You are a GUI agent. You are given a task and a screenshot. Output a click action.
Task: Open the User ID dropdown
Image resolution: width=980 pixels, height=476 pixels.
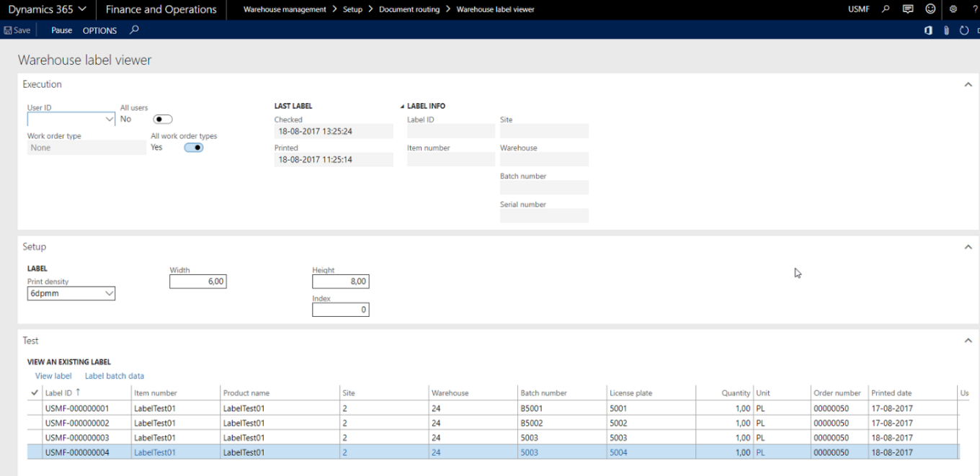(110, 119)
